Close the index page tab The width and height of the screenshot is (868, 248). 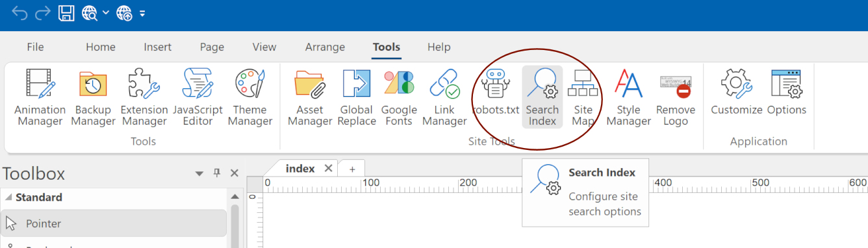(328, 168)
